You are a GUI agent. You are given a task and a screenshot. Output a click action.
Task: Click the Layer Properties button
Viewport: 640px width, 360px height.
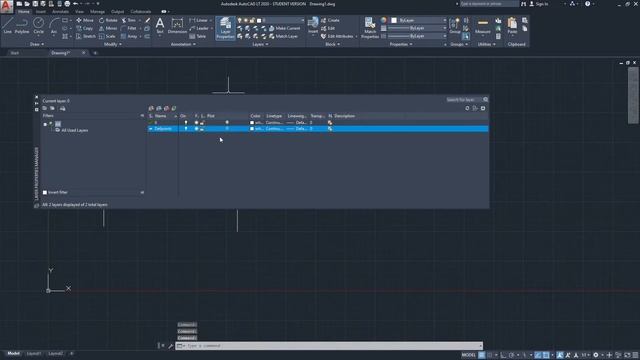click(225, 28)
